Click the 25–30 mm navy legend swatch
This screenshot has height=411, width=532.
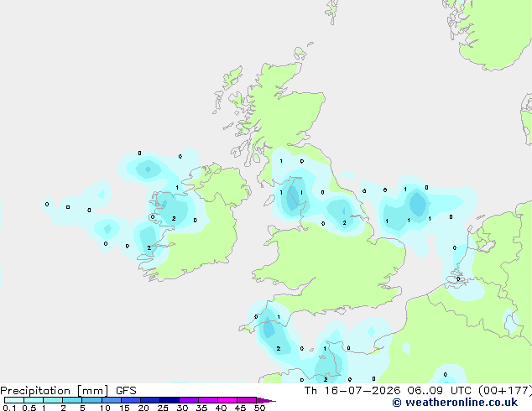pos(170,400)
